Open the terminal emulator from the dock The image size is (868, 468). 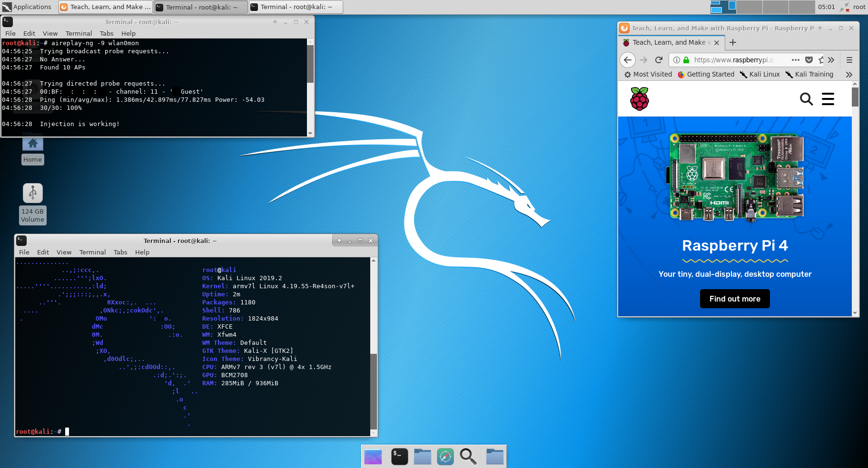pos(399,456)
